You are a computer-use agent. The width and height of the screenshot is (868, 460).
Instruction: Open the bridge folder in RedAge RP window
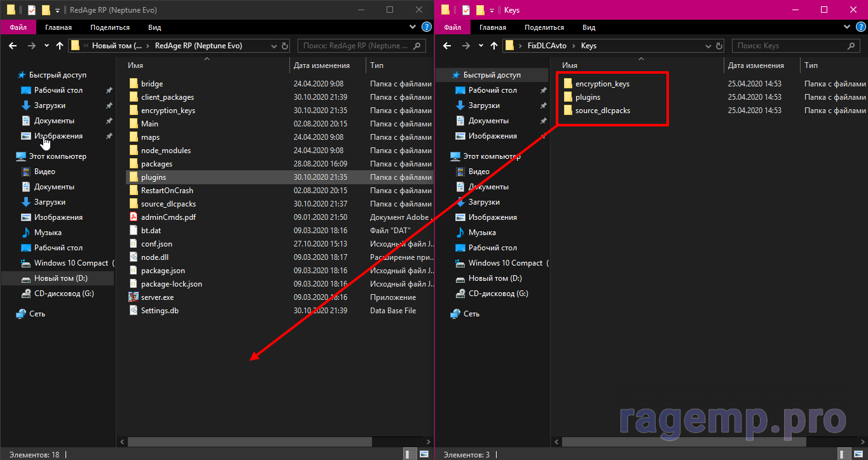(152, 84)
